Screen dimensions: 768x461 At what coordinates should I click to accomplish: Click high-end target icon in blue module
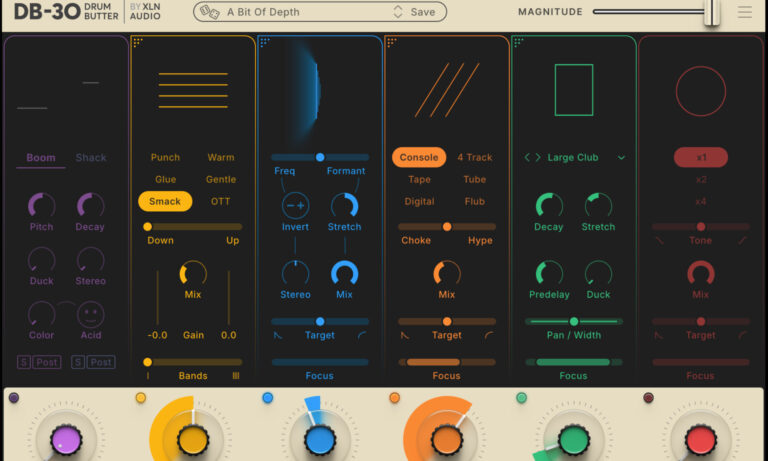(x=362, y=335)
